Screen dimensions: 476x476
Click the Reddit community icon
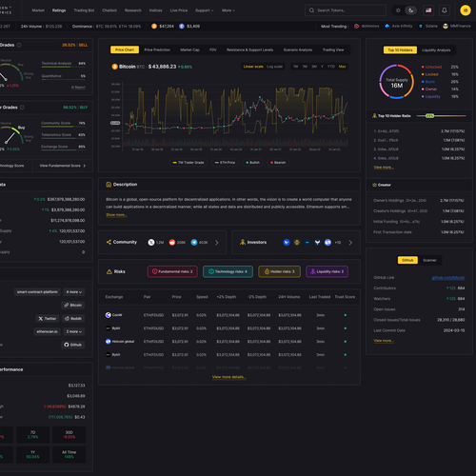[x=172, y=243]
